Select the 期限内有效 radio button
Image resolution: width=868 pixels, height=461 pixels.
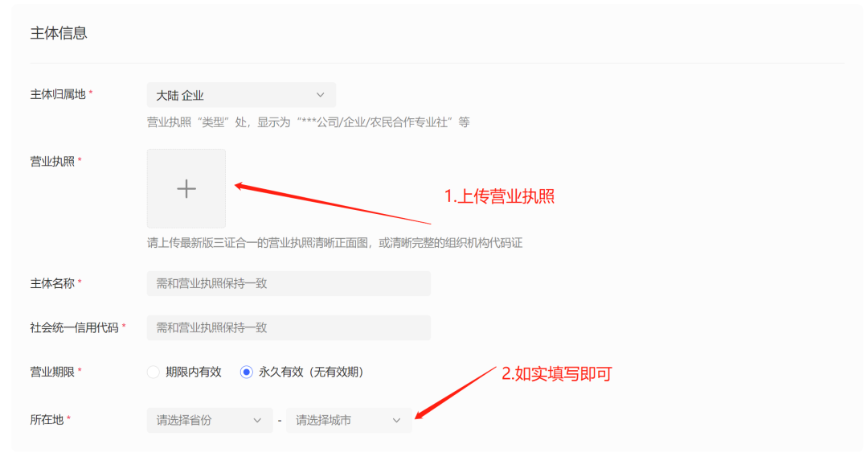154,373
